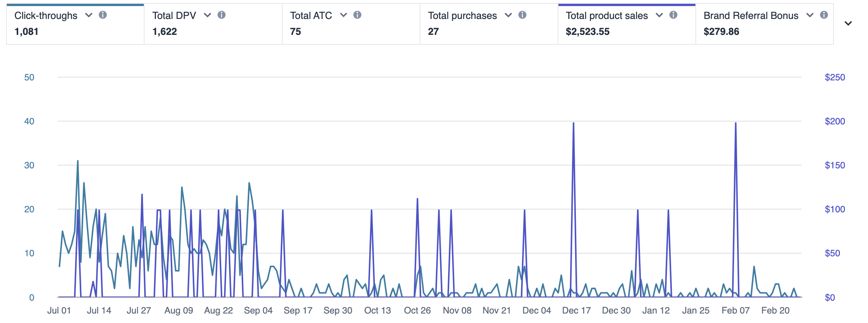
Task: Click the sales spike near Feb 07
Action: [x=736, y=124]
